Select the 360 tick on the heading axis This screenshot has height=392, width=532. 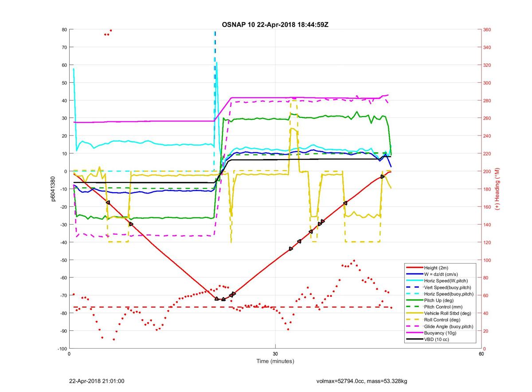(x=488, y=30)
